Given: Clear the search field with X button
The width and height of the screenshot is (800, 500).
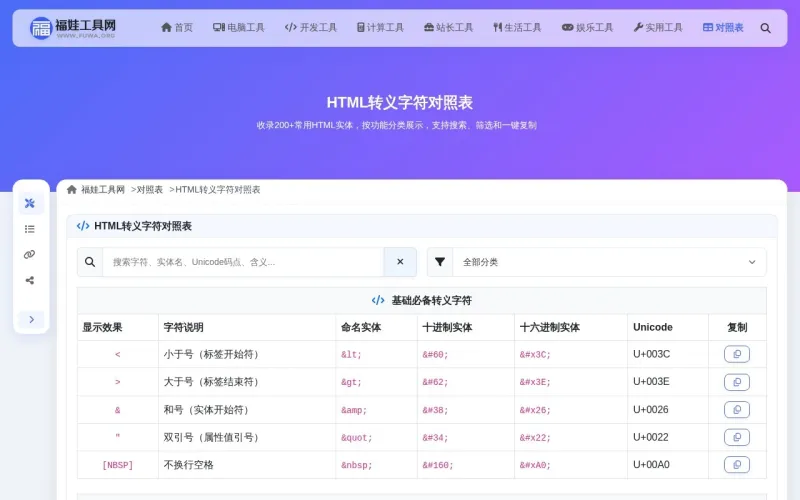Looking at the screenshot, I should pos(400,262).
